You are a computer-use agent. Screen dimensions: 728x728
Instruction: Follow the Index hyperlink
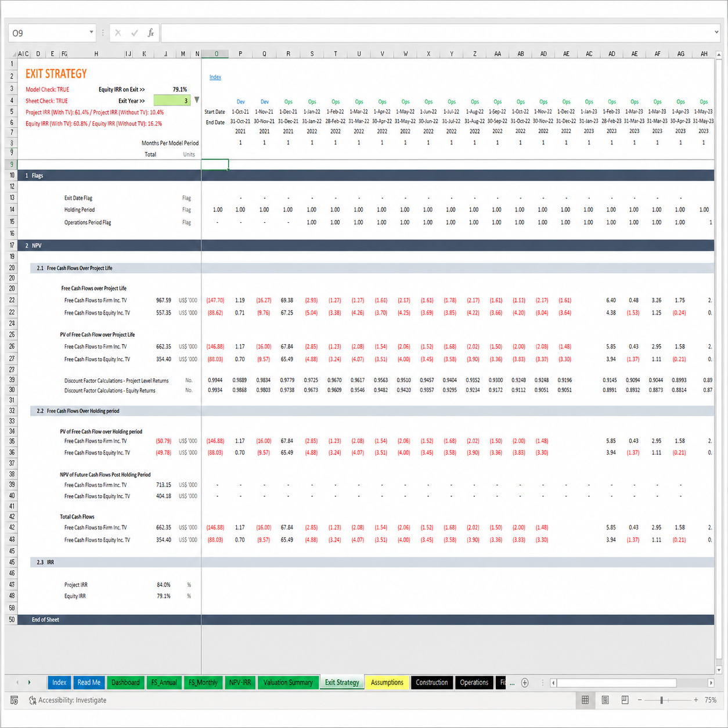coord(215,77)
